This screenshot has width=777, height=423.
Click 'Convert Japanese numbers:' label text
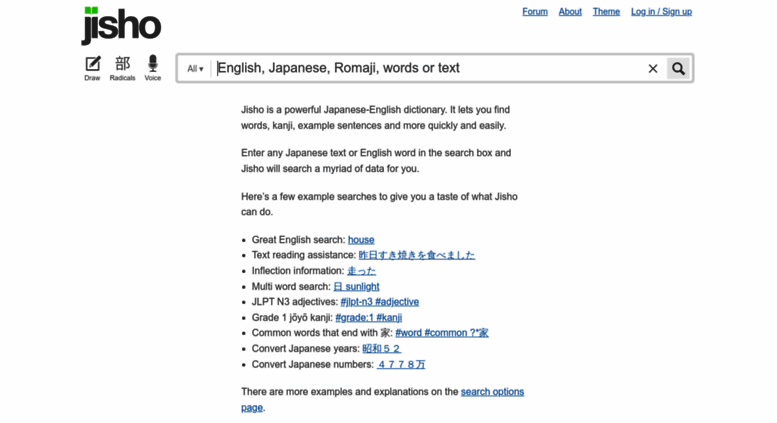point(313,365)
